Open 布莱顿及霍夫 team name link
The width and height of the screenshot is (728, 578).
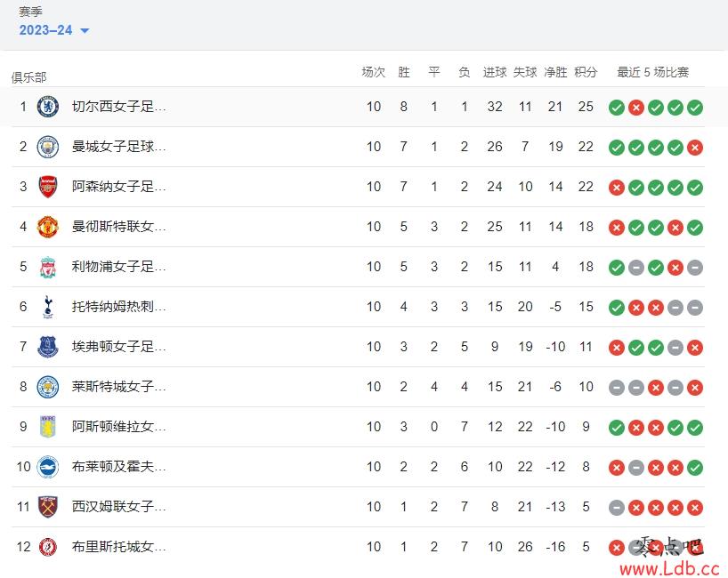119,467
